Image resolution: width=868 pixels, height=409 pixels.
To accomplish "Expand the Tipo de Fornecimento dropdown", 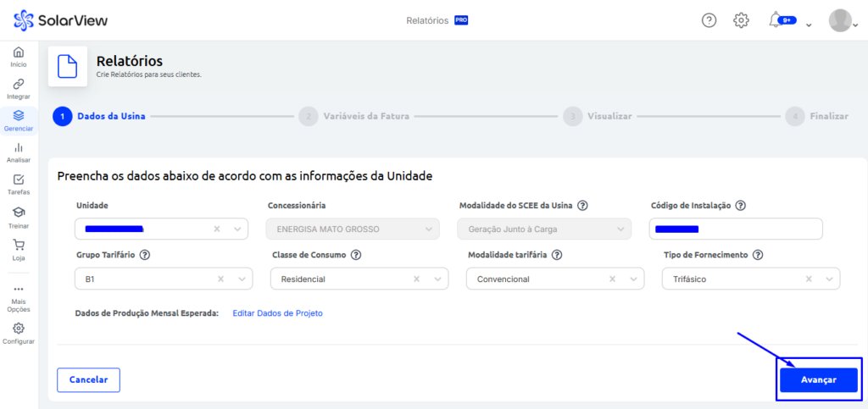I will (830, 279).
